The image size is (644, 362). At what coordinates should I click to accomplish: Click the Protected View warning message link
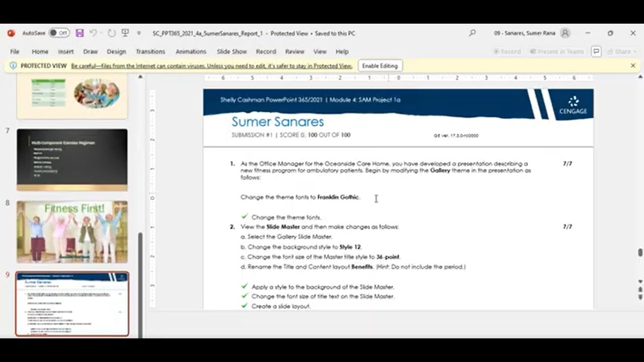pyautogui.click(x=212, y=66)
